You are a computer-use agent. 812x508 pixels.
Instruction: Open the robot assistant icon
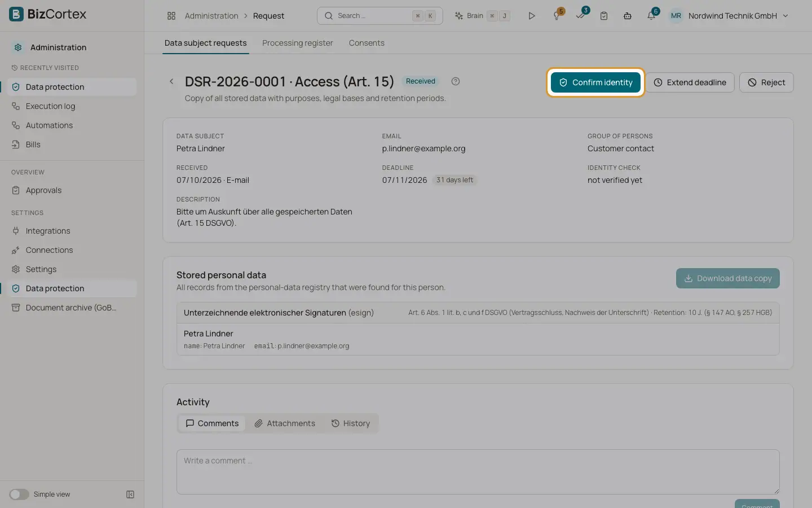coord(628,16)
